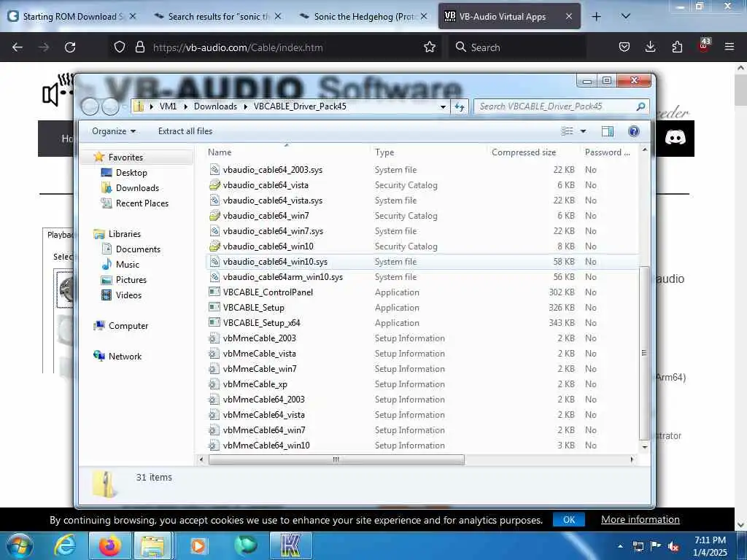Open Firefox extensions puzzle icon

click(677, 47)
